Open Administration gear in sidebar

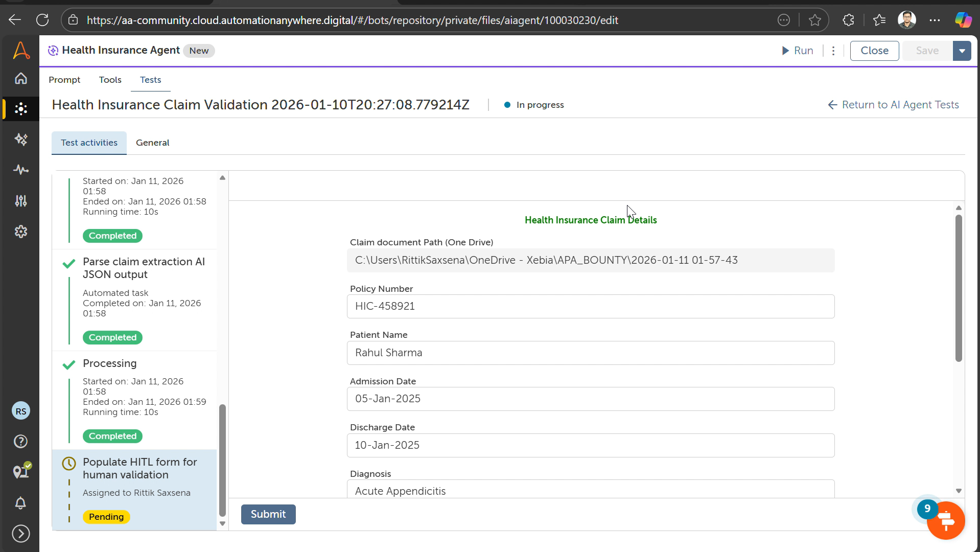tap(21, 232)
